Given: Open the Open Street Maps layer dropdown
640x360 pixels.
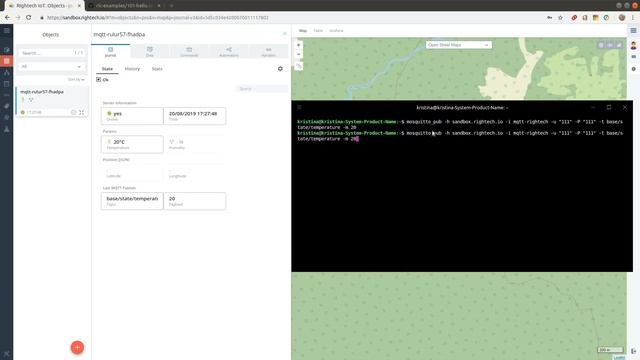Looking at the screenshot, I should tap(459, 45).
